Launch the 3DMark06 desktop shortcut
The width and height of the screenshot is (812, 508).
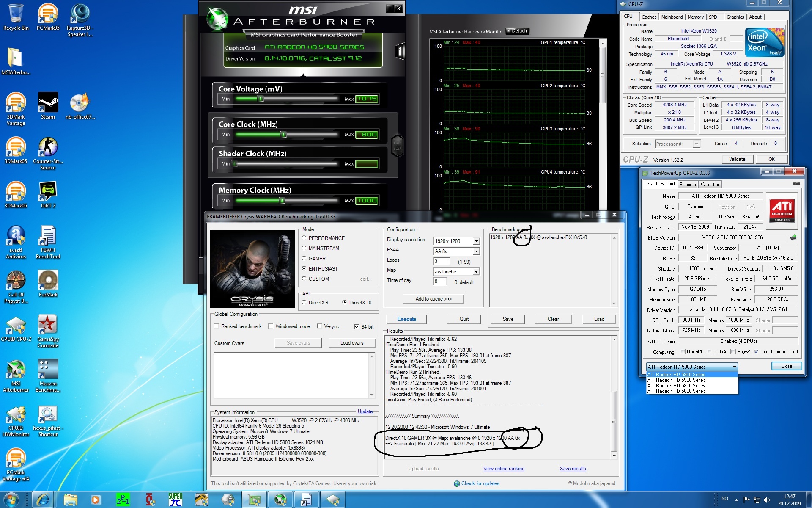[16, 195]
